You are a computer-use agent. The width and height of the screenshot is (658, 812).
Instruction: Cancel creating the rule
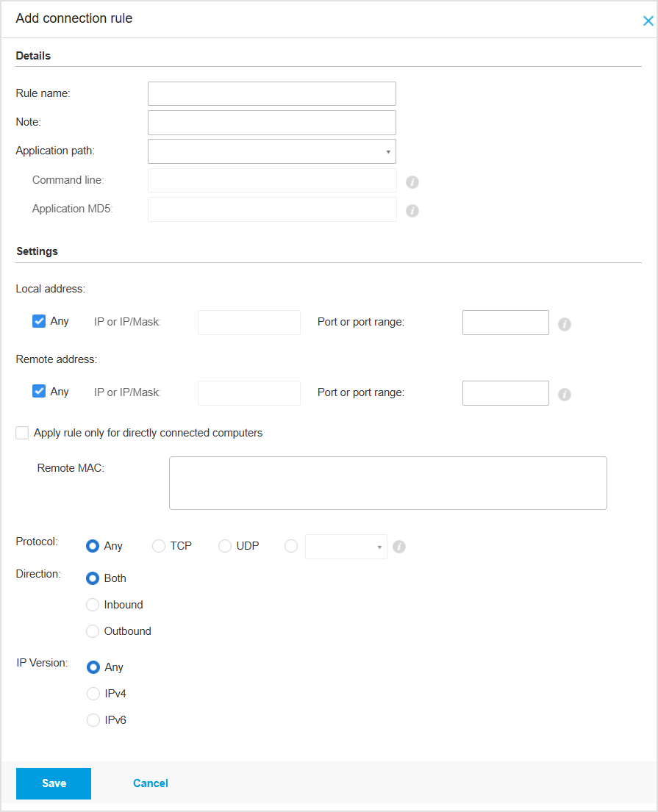click(150, 783)
